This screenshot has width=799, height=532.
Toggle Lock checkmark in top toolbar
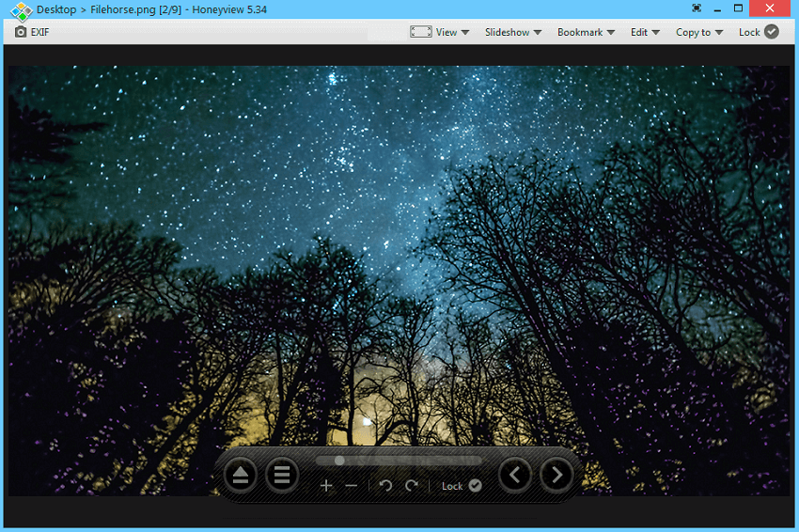(x=772, y=32)
